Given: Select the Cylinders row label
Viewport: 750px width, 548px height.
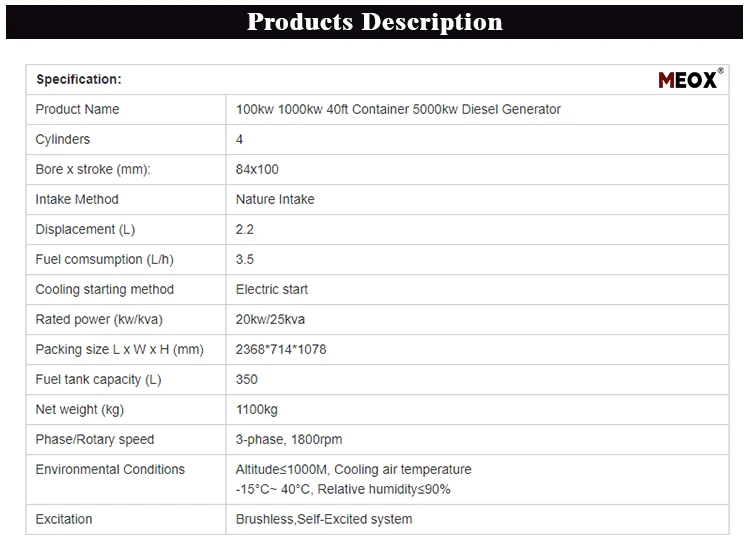Looking at the screenshot, I should click(62, 139).
